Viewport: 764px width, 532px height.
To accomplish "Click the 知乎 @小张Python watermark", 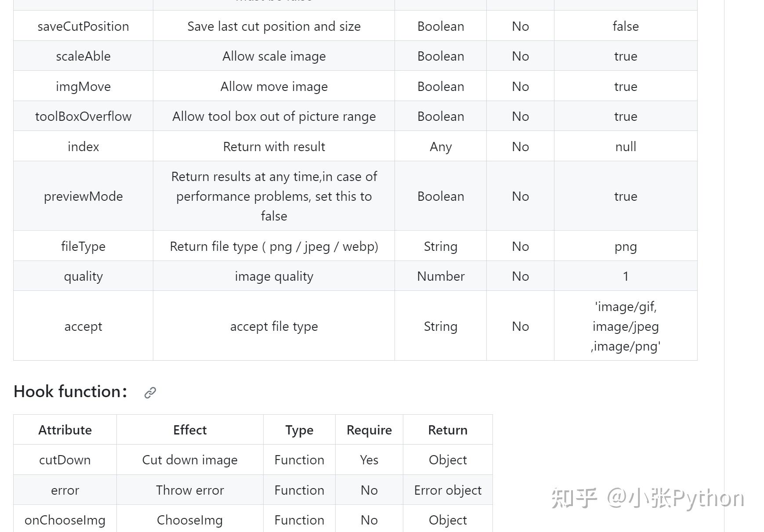I will tap(648, 499).
